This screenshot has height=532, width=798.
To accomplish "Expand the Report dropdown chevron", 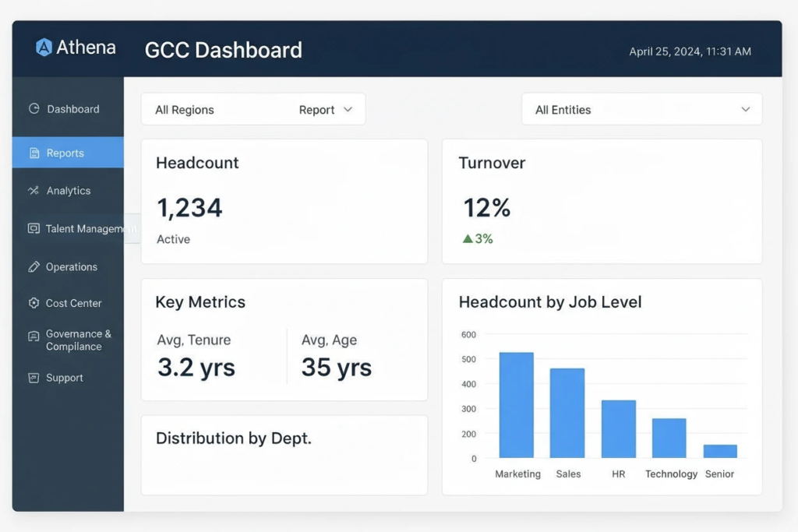I will 348,110.
